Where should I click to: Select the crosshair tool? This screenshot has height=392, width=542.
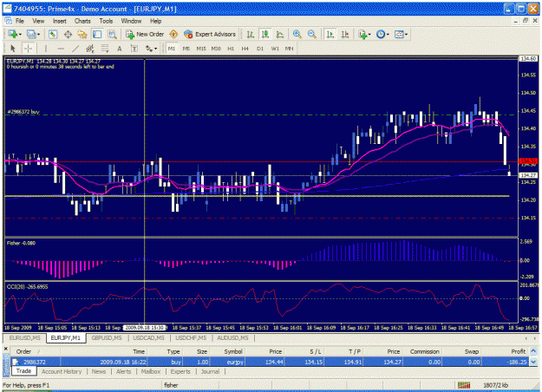coord(29,49)
